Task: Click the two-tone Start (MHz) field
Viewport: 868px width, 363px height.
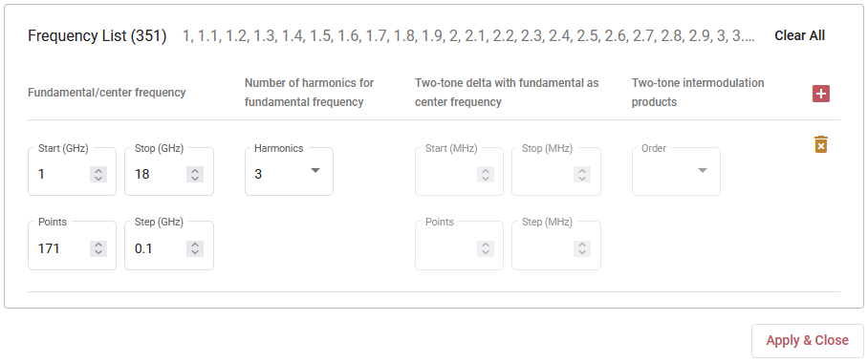Action: pyautogui.click(x=459, y=172)
